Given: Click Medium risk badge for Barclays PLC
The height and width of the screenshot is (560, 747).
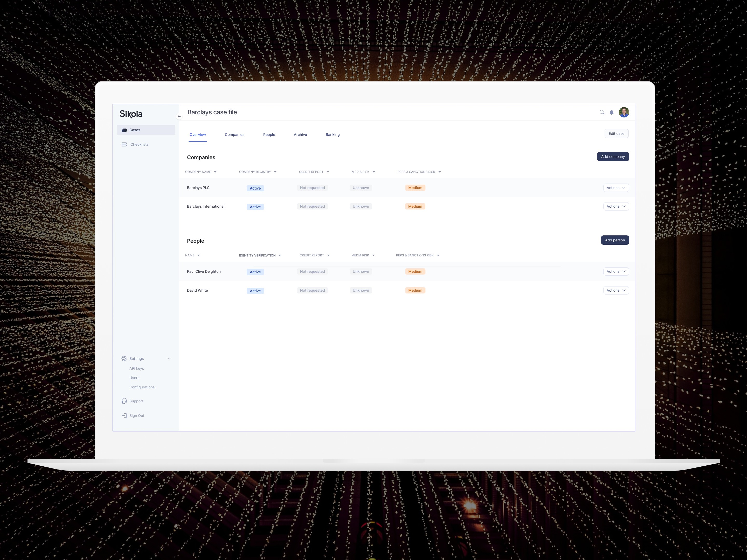Looking at the screenshot, I should [x=415, y=188].
